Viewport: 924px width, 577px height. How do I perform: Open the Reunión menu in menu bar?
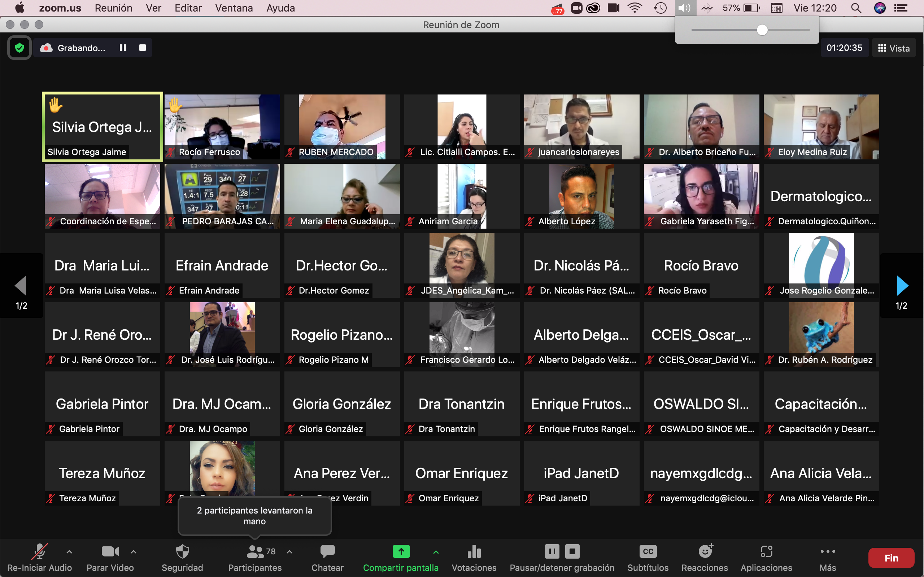tap(113, 8)
